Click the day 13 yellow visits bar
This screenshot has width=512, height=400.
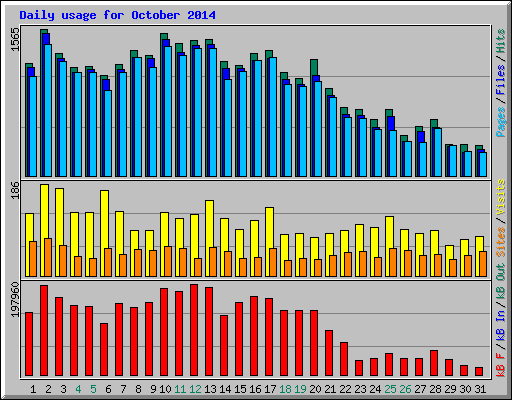coord(209,224)
